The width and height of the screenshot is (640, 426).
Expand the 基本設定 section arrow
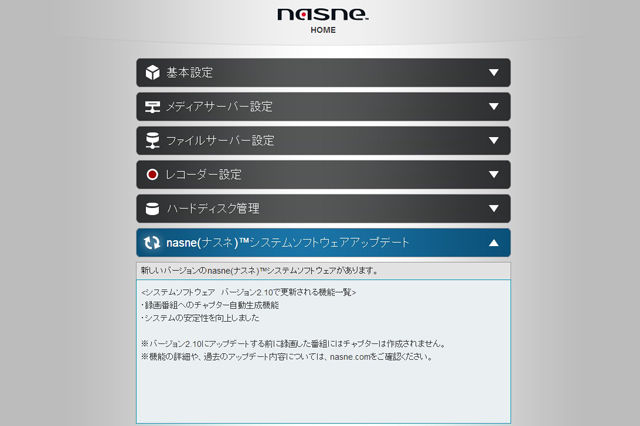point(494,73)
